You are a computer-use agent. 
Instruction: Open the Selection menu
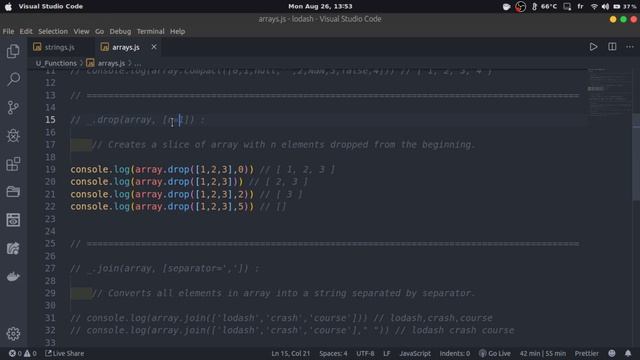click(x=53, y=31)
